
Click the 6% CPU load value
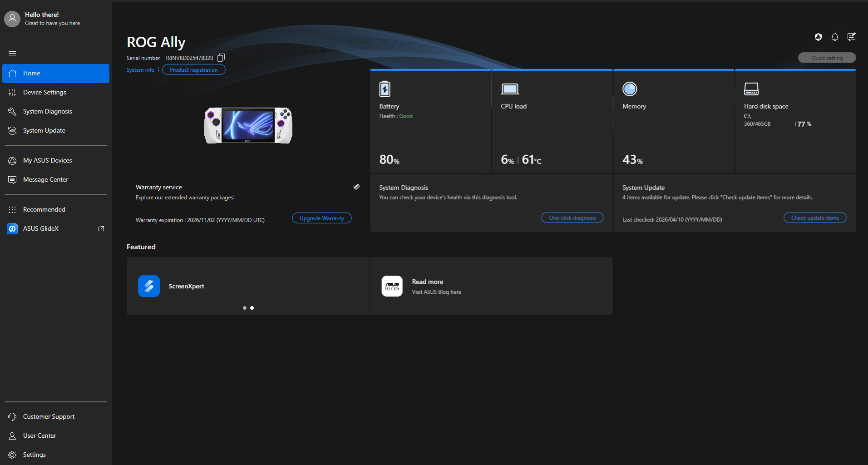tap(508, 160)
